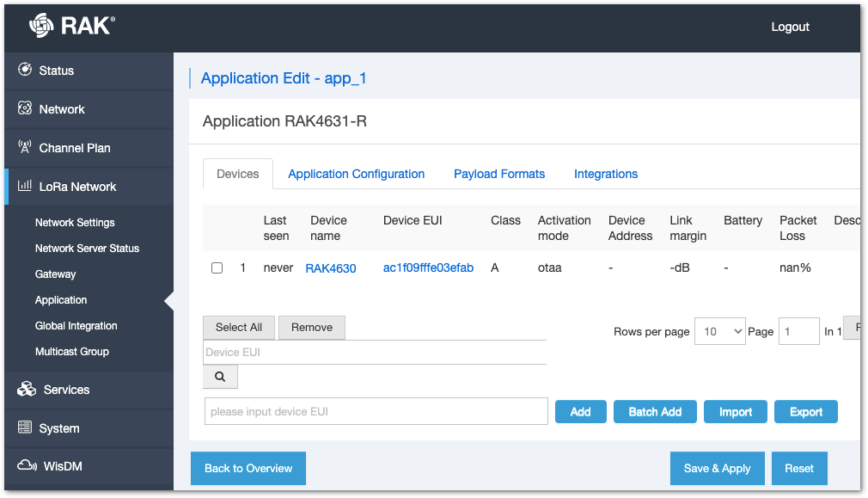
Task: Open the Rows per page dropdown
Action: (719, 331)
